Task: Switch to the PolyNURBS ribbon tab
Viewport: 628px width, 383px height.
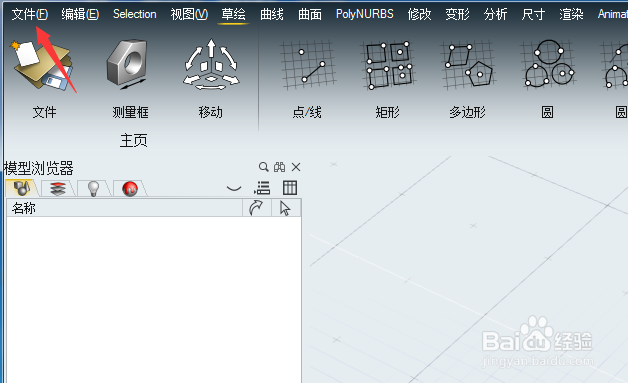Action: click(364, 14)
